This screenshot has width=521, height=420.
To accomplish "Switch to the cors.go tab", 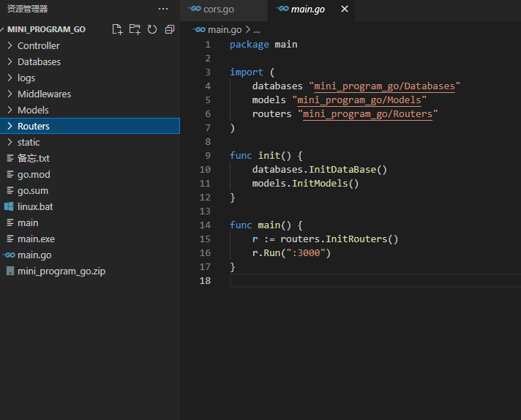I will coord(218,10).
